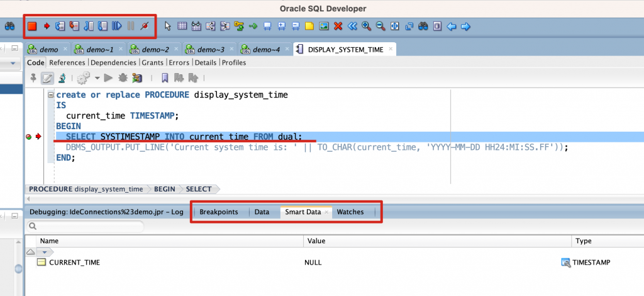The width and height of the screenshot is (644, 296).
Task: Click the PROCEDURE display_system_time breadcrumb
Action: pos(86,189)
